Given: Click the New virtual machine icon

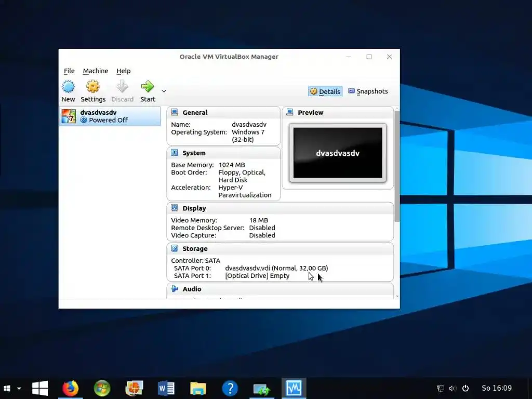Looking at the screenshot, I should point(68,87).
